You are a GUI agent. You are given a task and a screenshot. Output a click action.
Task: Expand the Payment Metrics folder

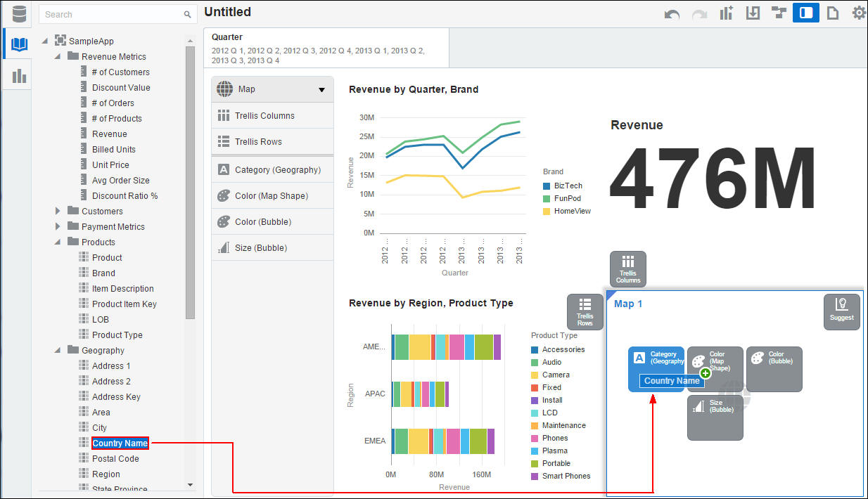[x=58, y=226]
